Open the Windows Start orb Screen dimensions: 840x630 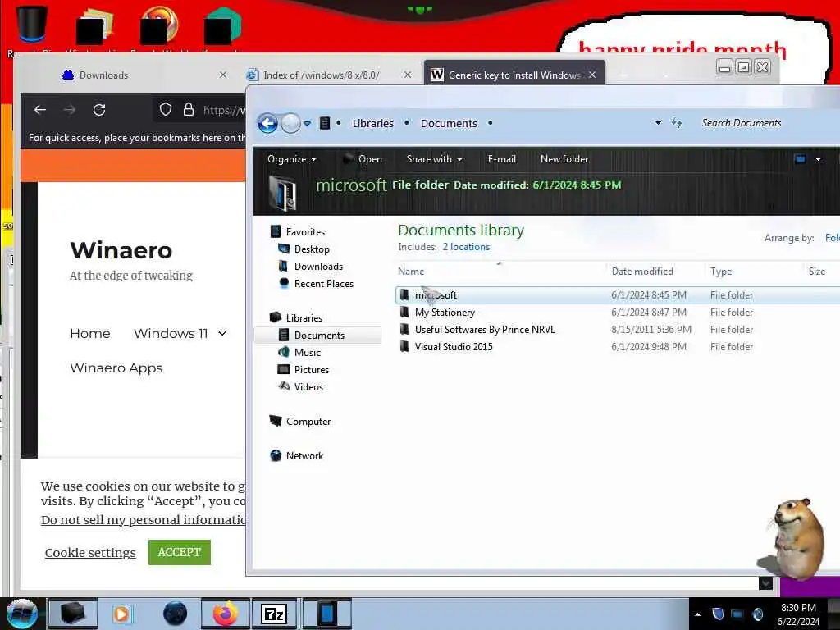coord(22,614)
